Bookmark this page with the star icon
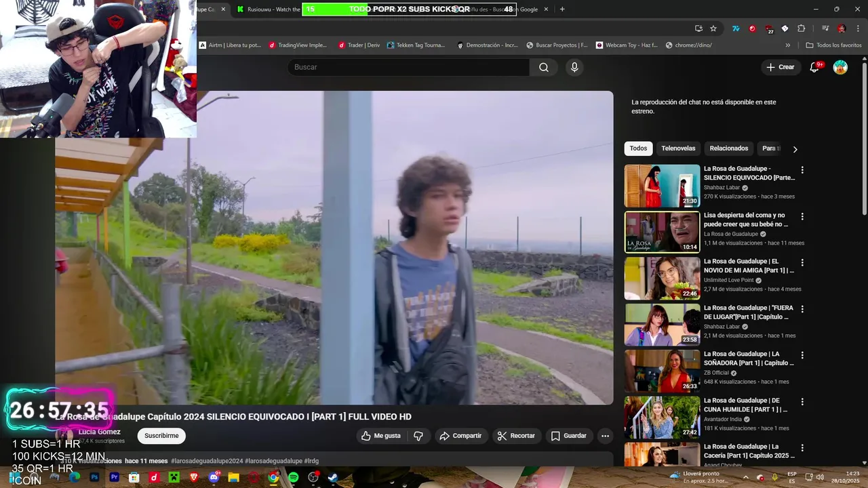This screenshot has width=868, height=488. point(713,28)
